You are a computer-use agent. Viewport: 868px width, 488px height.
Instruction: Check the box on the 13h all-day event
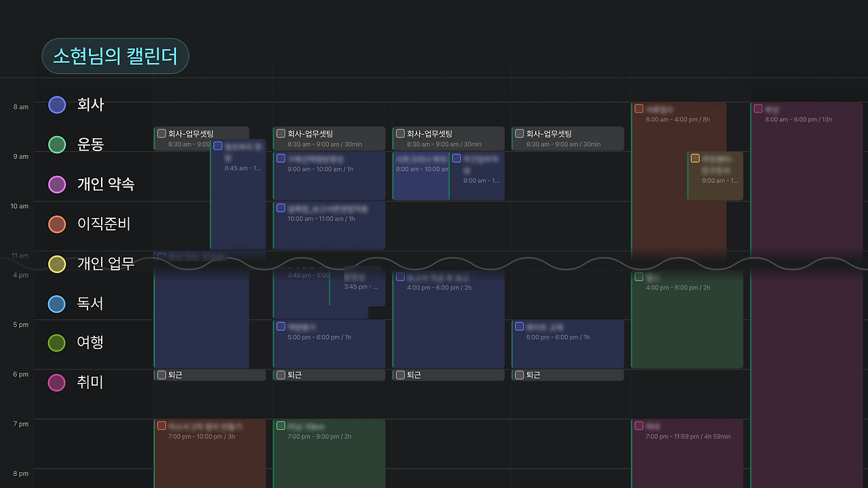(758, 108)
